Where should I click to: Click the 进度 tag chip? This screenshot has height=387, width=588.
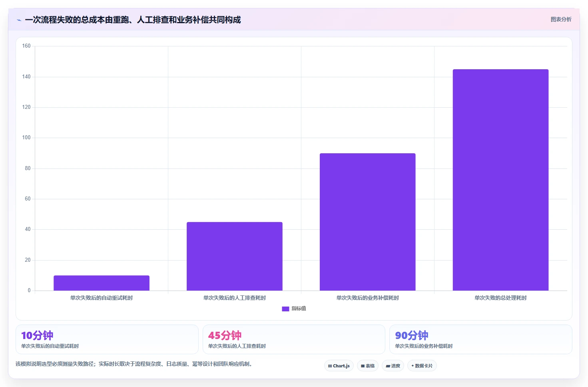(x=393, y=366)
